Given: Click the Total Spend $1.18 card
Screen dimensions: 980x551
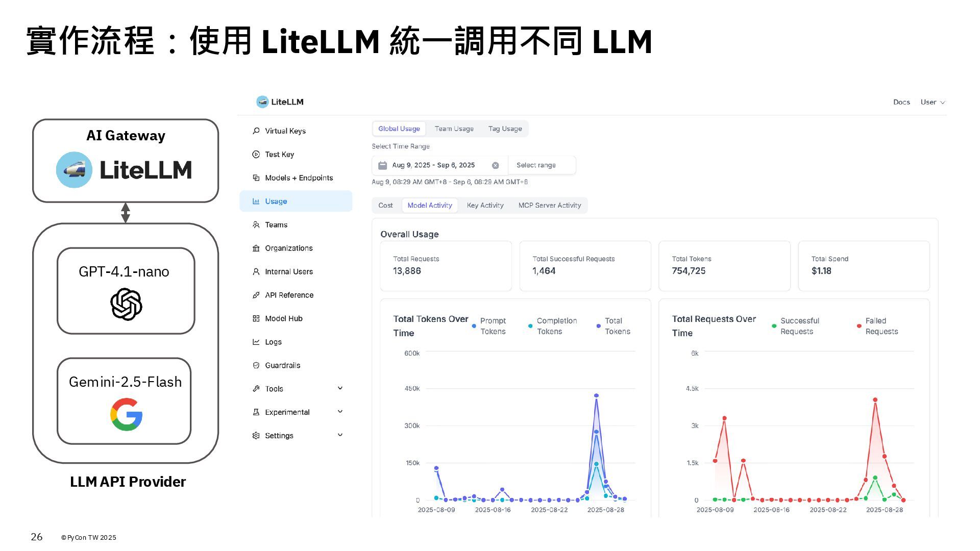Looking at the screenshot, I should tap(864, 266).
